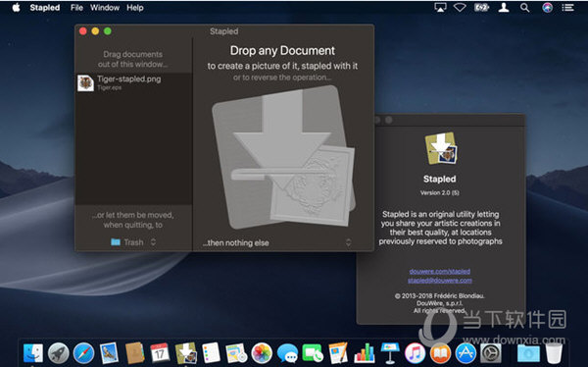Open Maps from the Dock
The width and height of the screenshot is (588, 367).
236,353
